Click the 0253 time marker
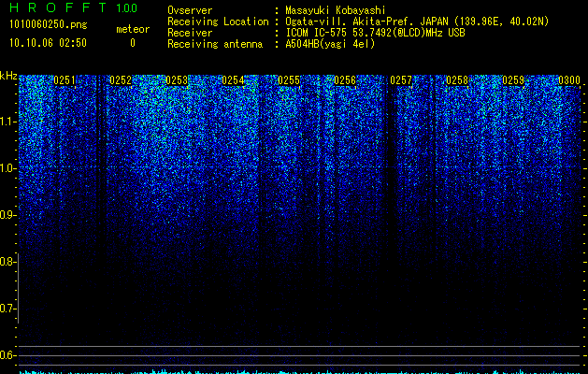The image size is (588, 374). click(x=177, y=80)
